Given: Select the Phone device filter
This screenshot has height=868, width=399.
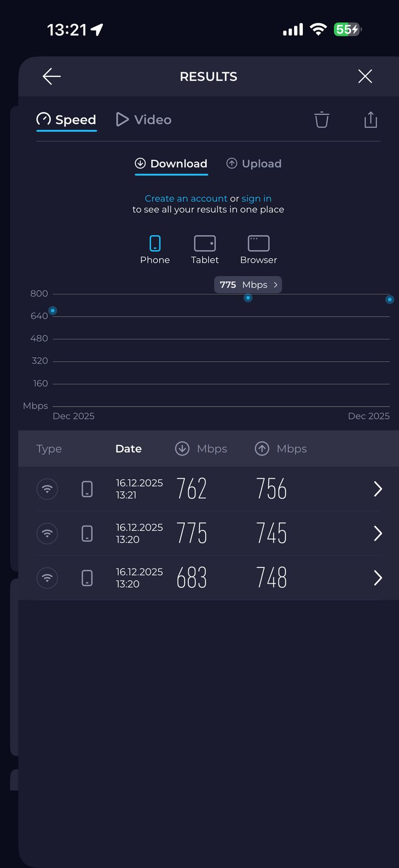Looking at the screenshot, I should pos(155,250).
